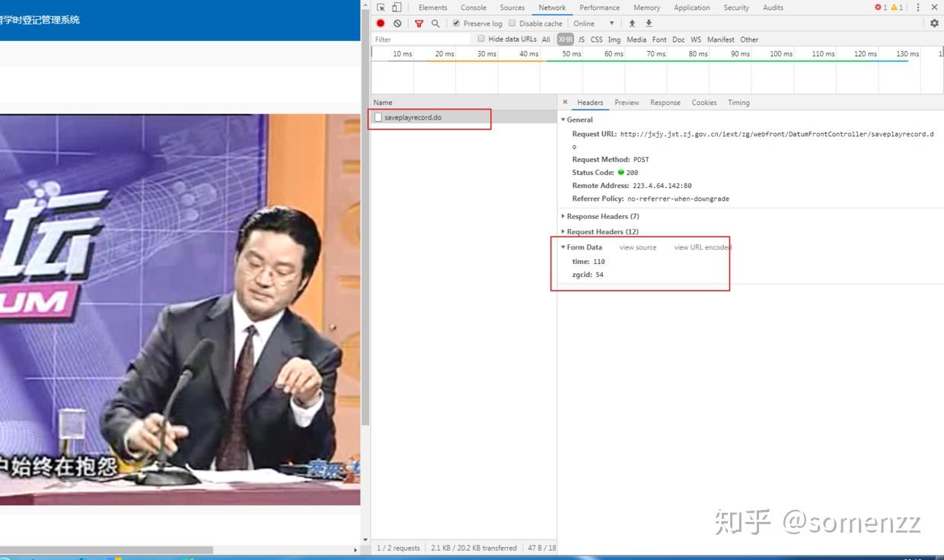Screen dimensions: 944x560
Task: Check Hide data URLs option
Action: point(481,39)
